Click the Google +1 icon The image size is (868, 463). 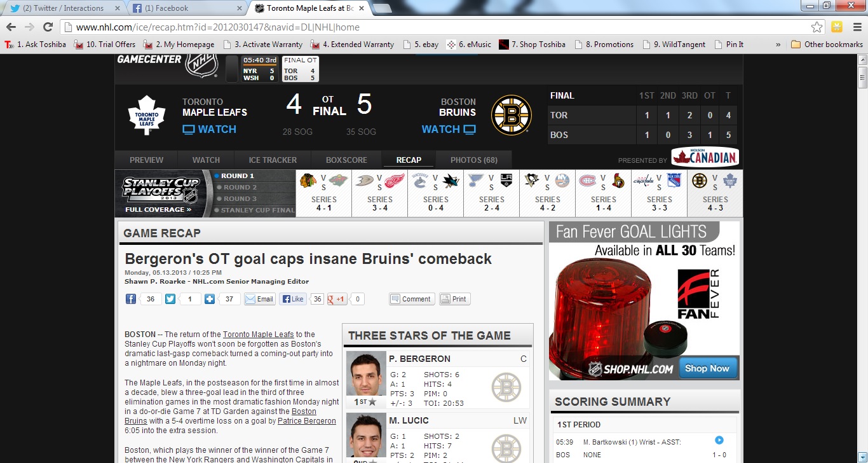coord(337,299)
